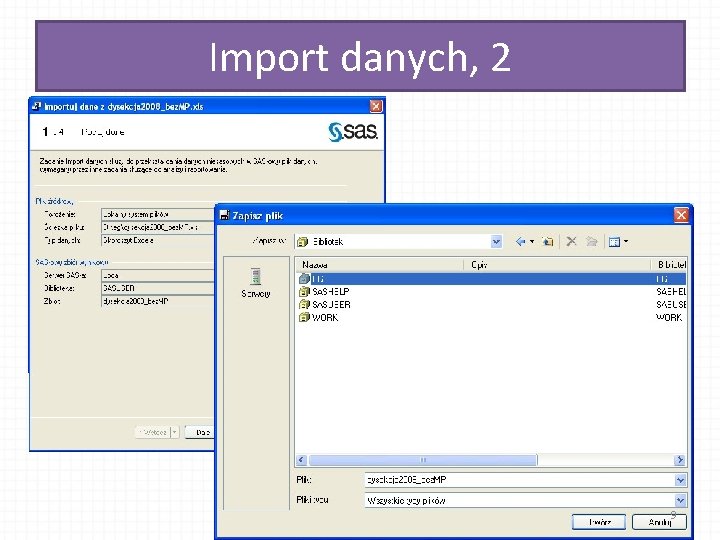
Task: Click the Serwer SAS field in import wizard
Action: (x=158, y=275)
